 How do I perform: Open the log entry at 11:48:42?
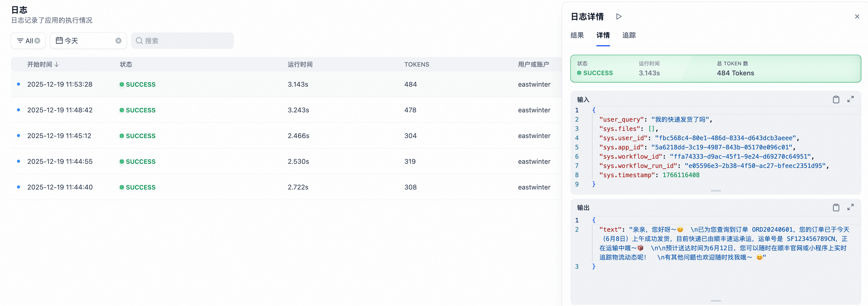60,110
